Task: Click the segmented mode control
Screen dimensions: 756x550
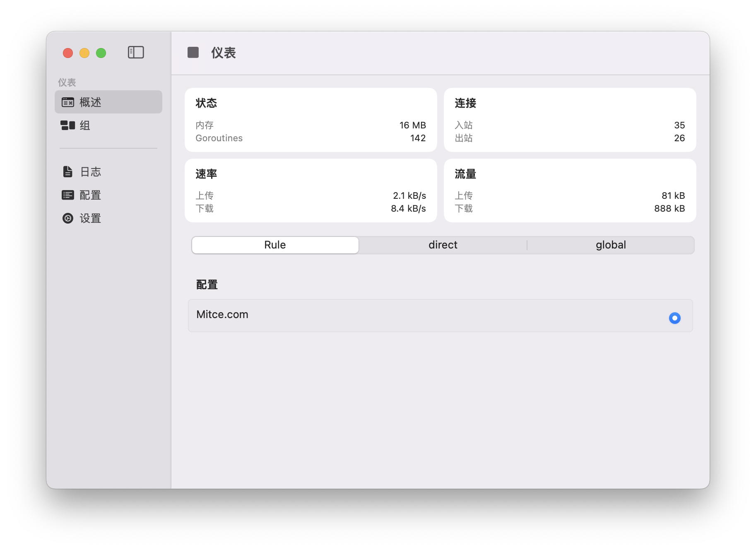Action: point(442,245)
